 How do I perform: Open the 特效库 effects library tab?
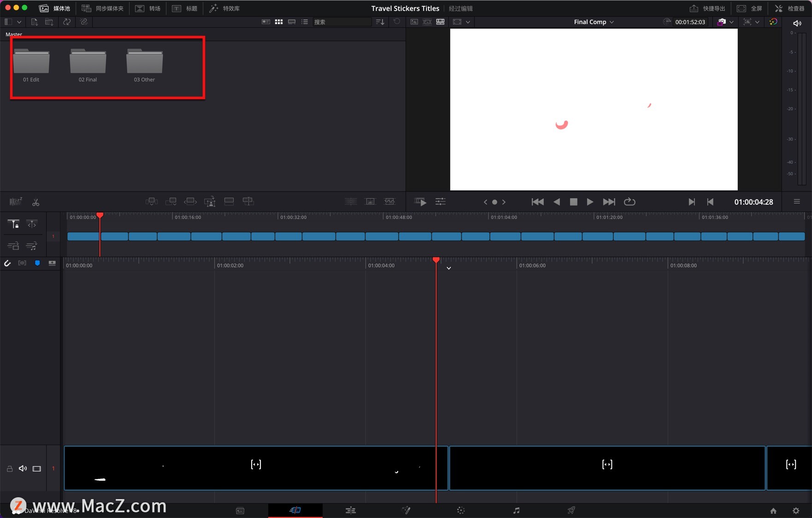224,8
